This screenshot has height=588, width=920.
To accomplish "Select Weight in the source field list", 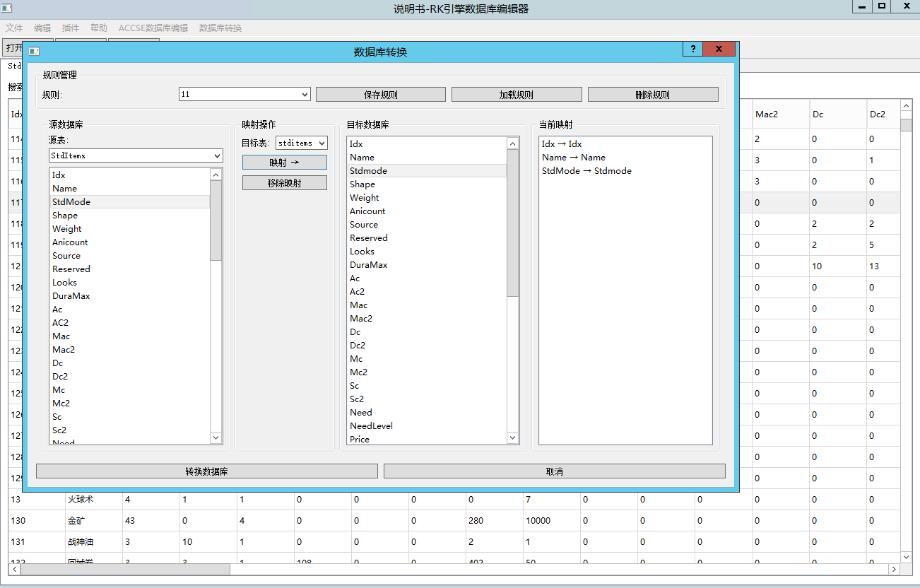I will point(67,229).
